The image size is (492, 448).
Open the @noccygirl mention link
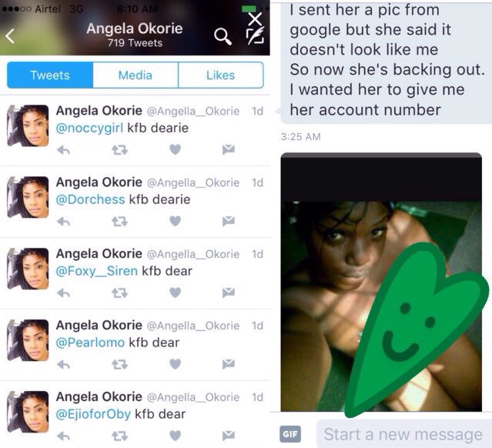[89, 128]
